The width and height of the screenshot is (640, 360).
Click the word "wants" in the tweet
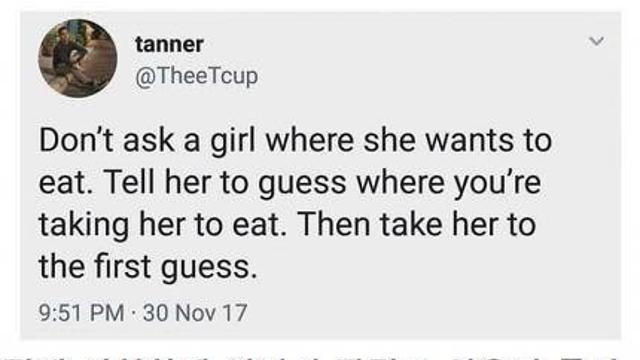[x=469, y=141]
